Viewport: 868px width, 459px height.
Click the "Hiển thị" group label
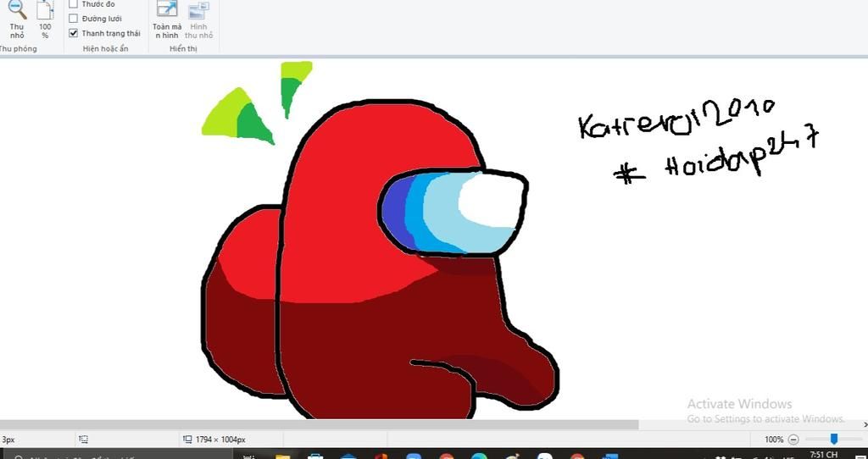183,48
